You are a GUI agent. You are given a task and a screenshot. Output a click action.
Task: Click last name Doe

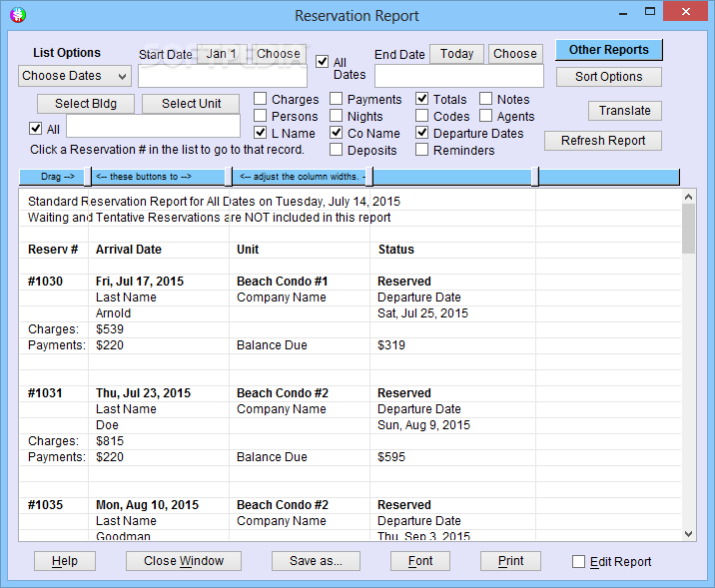tap(107, 425)
